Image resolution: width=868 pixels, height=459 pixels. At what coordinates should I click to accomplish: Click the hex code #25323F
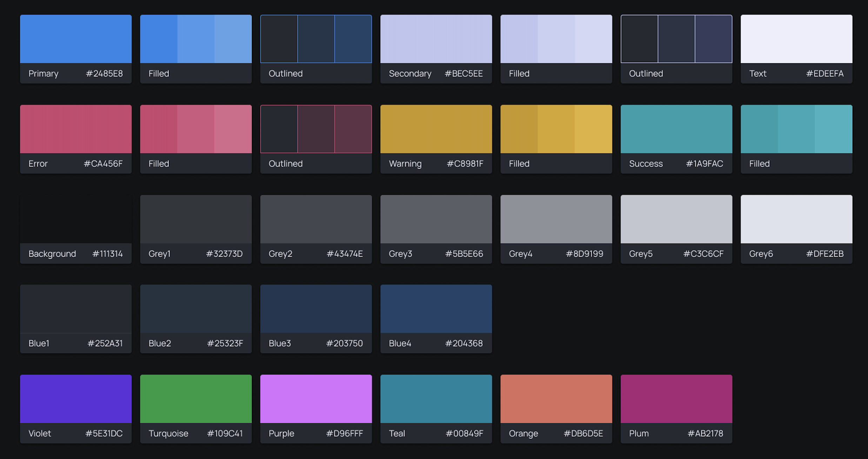click(225, 343)
